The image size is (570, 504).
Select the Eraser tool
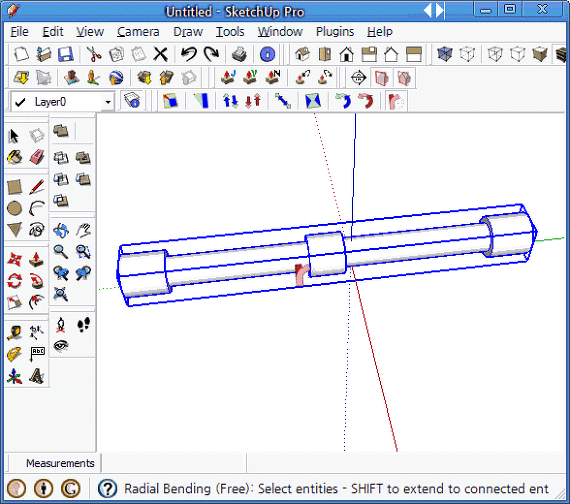37,157
